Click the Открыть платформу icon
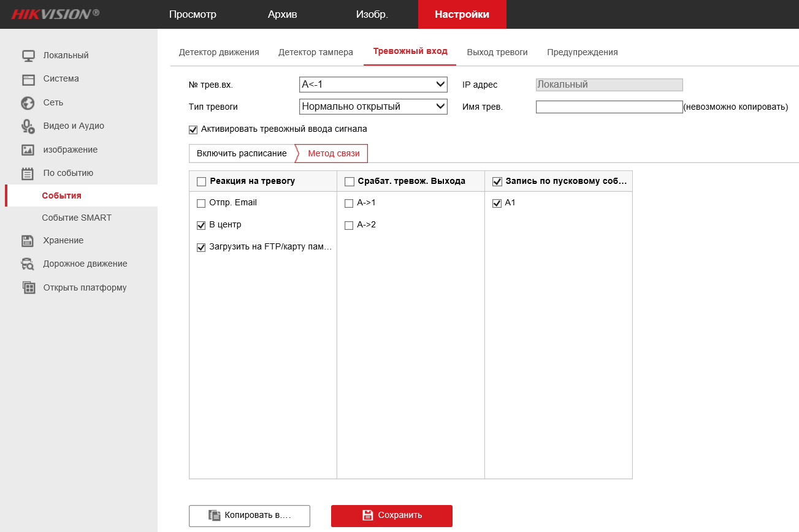The width and height of the screenshot is (799, 532). [28, 287]
